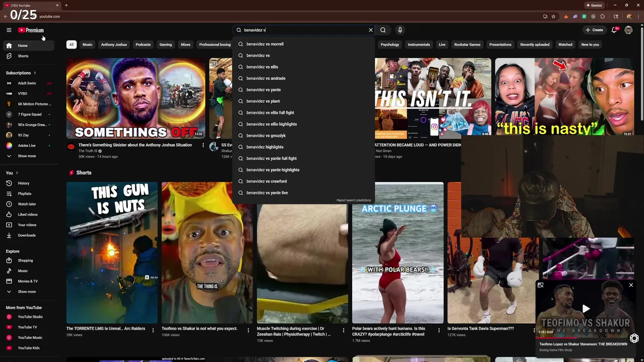Open more options for Anthony Joshua video
Image resolution: width=644 pixels, height=362 pixels.
tap(203, 145)
